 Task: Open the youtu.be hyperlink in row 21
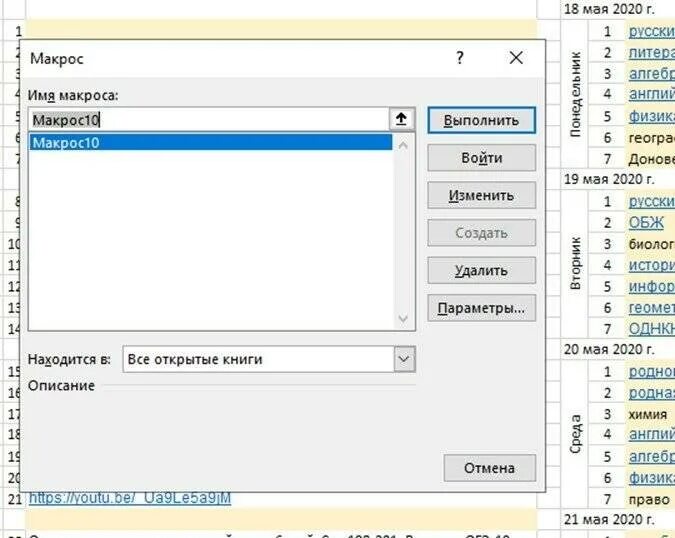130,498
